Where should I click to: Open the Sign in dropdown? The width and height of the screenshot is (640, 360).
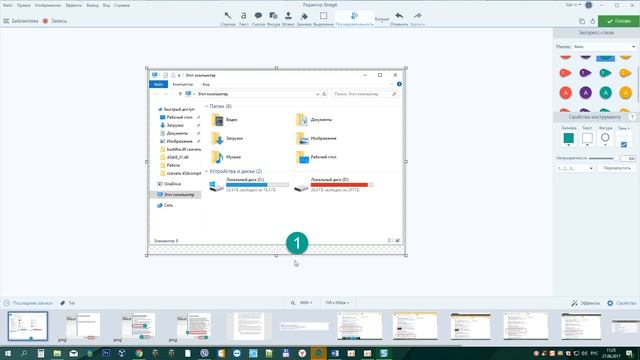click(573, 5)
